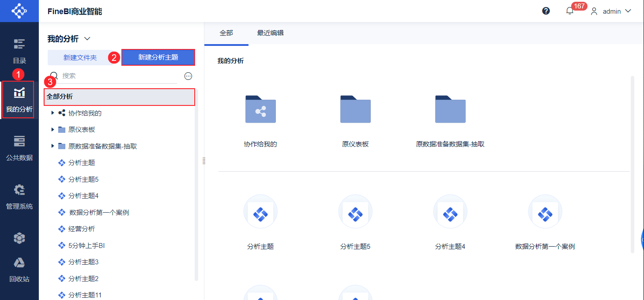Open the 目录 directory sidebar icon
644x300 pixels.
19,44
